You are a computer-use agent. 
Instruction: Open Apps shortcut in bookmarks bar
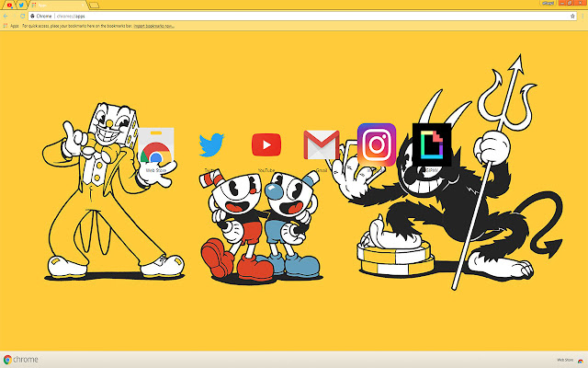pyautogui.click(x=11, y=26)
